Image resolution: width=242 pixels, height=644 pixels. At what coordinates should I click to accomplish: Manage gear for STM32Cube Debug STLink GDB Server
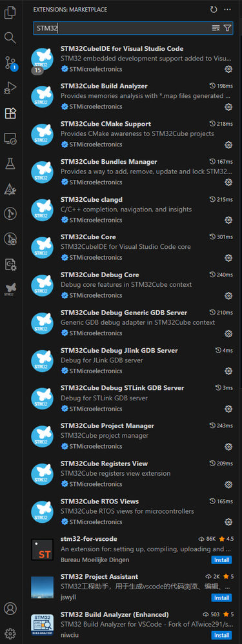(229, 409)
